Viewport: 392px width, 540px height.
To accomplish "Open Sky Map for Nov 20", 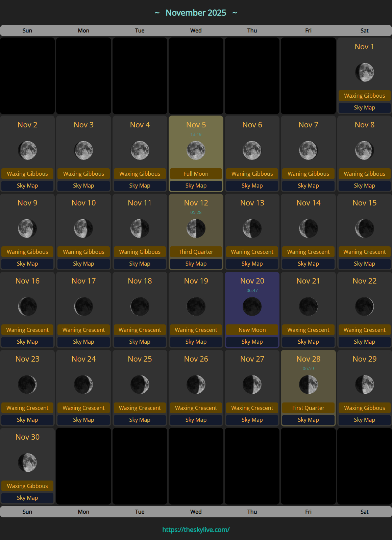I will pyautogui.click(x=252, y=342).
